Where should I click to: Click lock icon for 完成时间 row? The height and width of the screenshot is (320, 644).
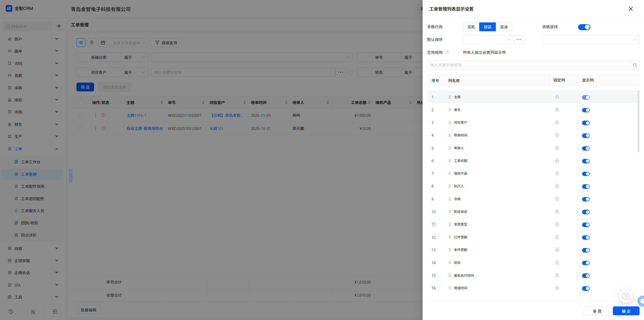tap(557, 288)
